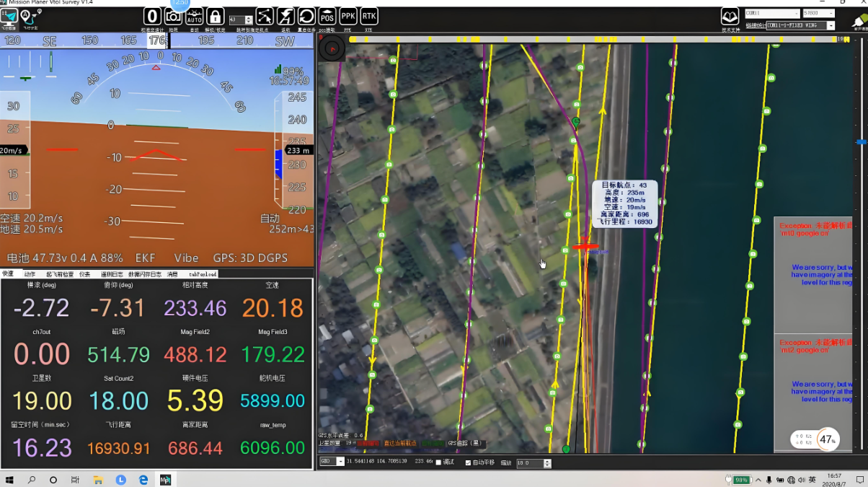This screenshot has width=868, height=487.
Task: Open the POS extraction tool
Action: pyautogui.click(x=327, y=17)
